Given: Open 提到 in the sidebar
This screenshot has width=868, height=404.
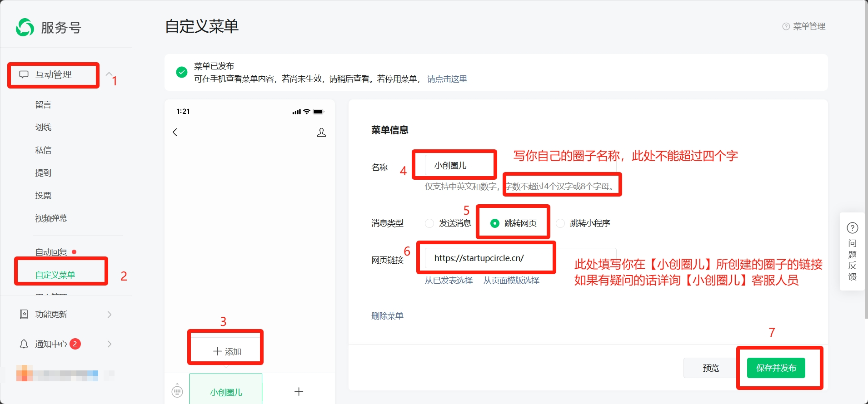Looking at the screenshot, I should coord(43,173).
